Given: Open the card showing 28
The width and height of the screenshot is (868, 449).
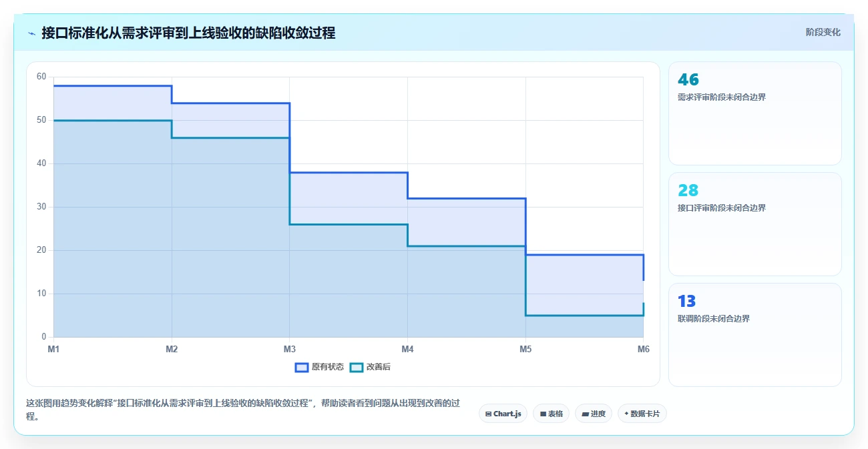Looking at the screenshot, I should (754, 224).
